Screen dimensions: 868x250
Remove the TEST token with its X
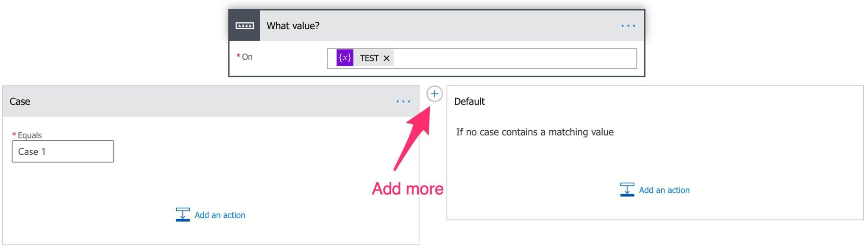(387, 58)
